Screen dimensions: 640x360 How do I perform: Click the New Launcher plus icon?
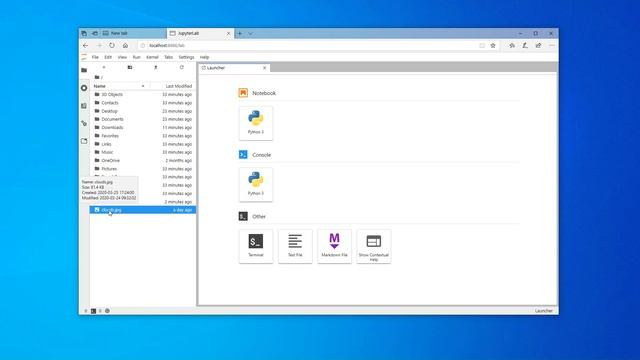pyautogui.click(x=104, y=67)
